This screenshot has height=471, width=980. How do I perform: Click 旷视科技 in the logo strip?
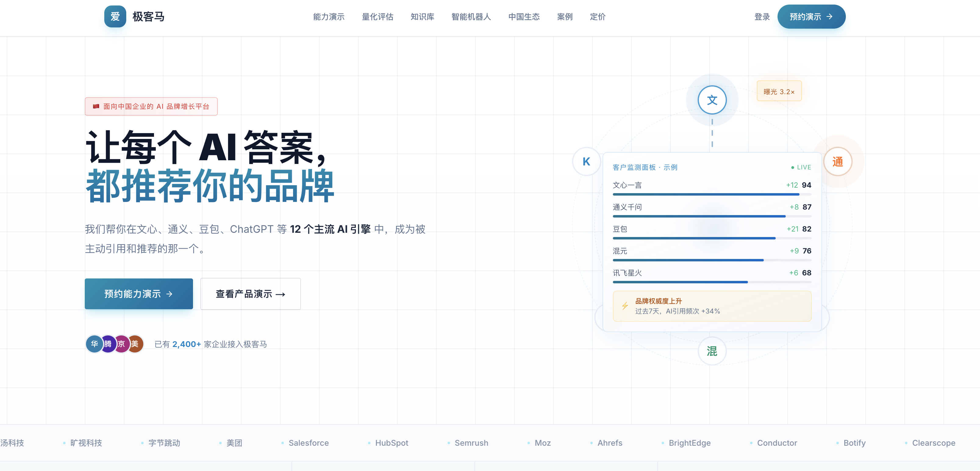[86, 443]
